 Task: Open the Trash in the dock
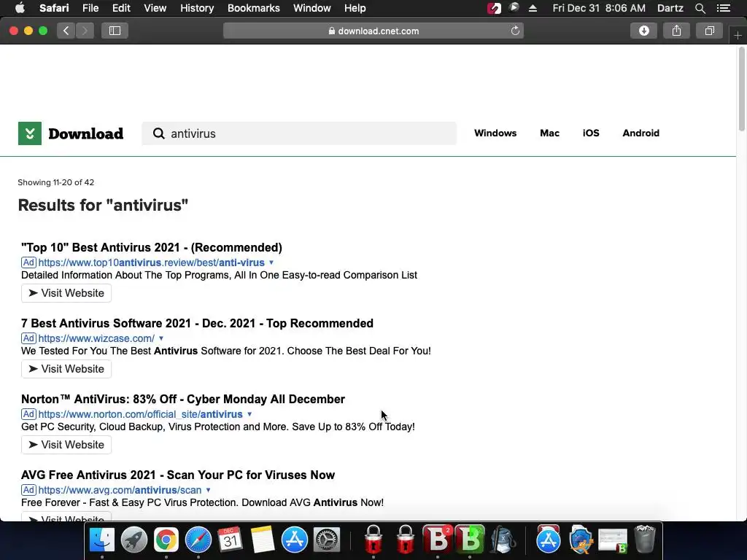tap(645, 540)
